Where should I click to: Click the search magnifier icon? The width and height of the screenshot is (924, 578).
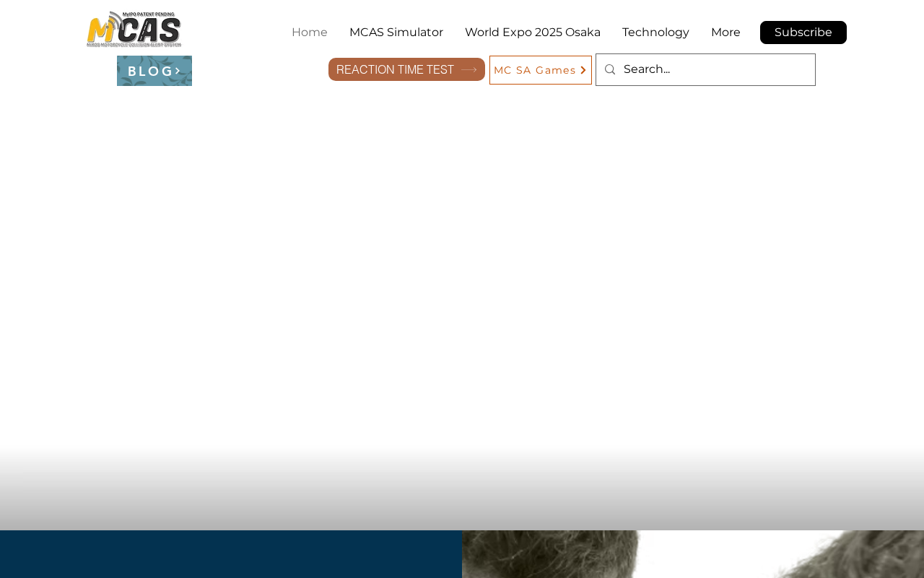(x=610, y=69)
